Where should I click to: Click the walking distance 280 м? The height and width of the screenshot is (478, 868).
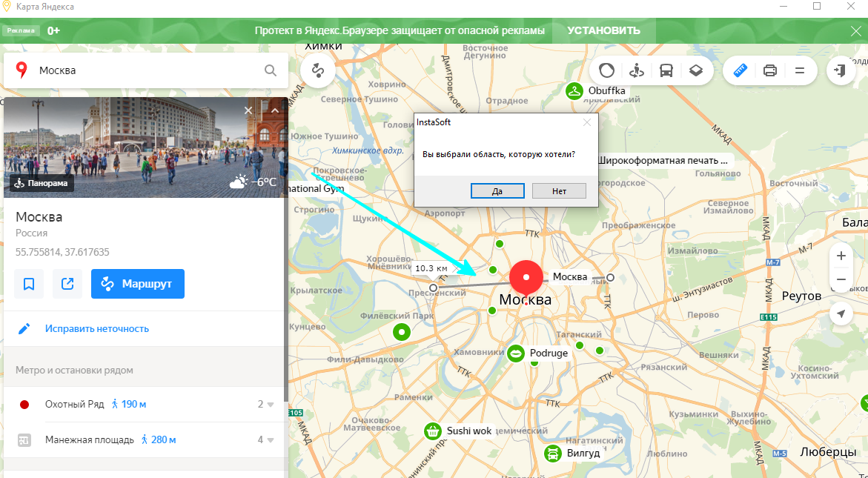click(159, 439)
